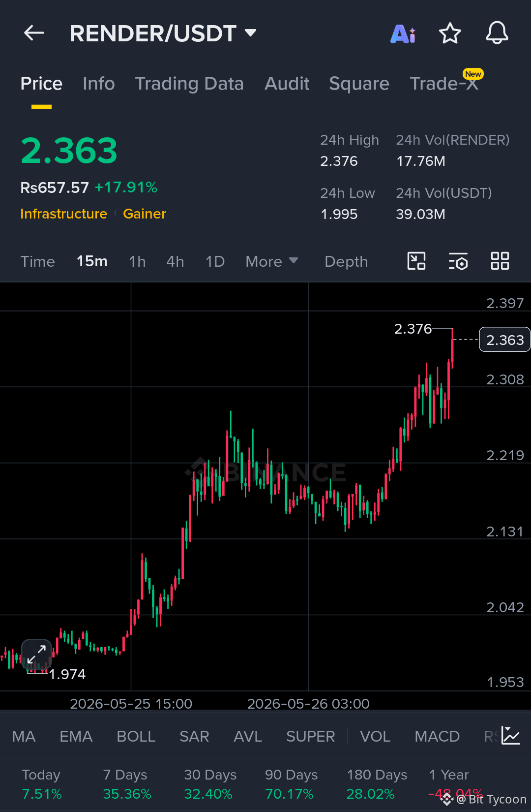The width and height of the screenshot is (531, 812).
Task: Tap the Rs657.57 converted price
Action: coord(55,187)
